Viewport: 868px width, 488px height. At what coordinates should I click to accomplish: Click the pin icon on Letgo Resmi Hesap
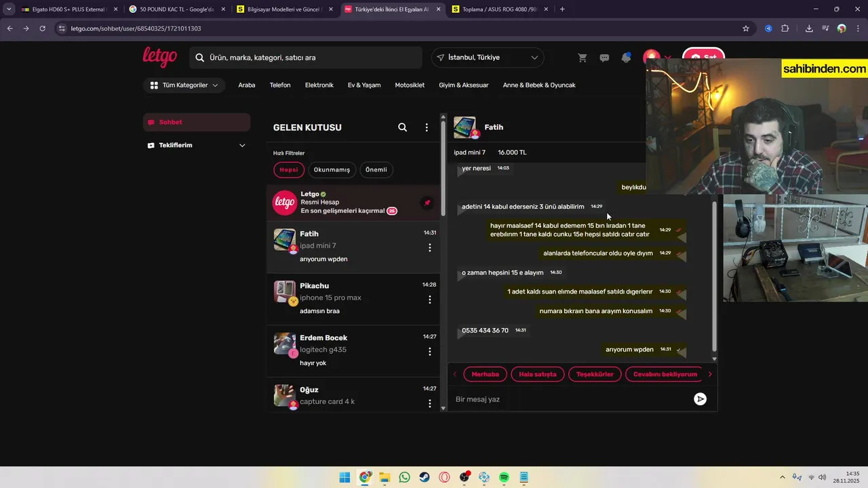tap(427, 203)
